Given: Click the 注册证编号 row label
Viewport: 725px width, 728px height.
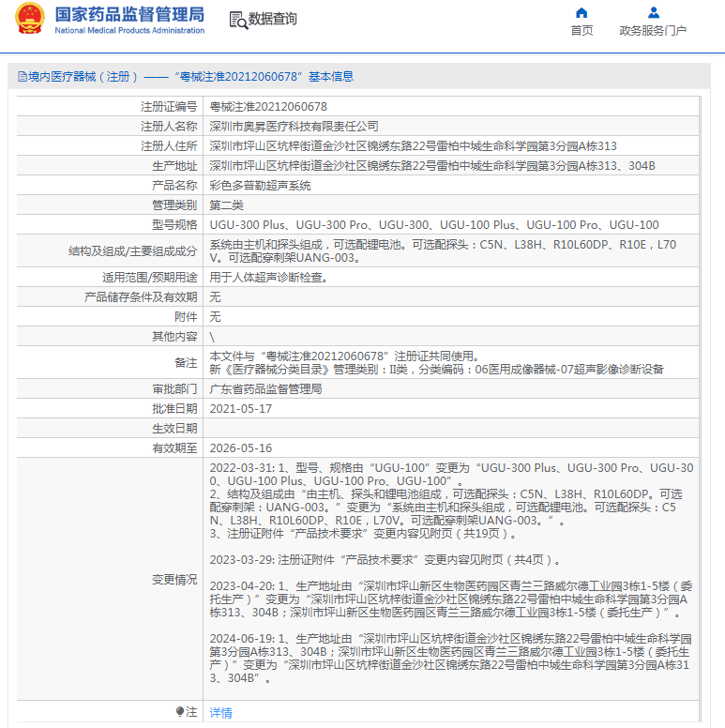Looking at the screenshot, I should coord(169,107).
